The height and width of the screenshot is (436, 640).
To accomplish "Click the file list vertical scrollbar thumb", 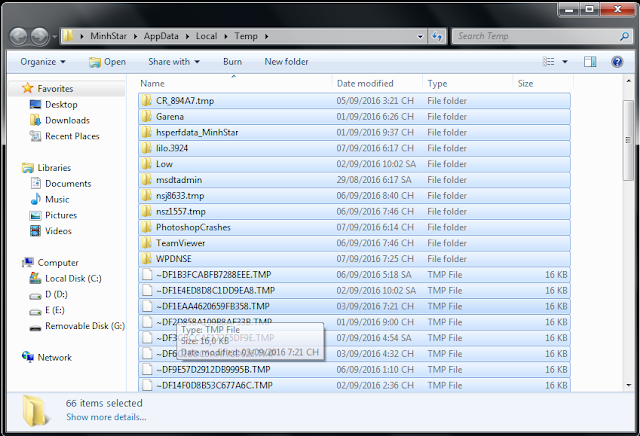I will pyautogui.click(x=628, y=140).
